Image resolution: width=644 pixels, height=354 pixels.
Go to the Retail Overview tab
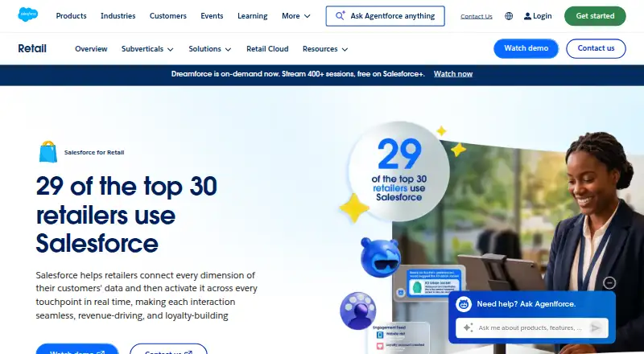91,49
